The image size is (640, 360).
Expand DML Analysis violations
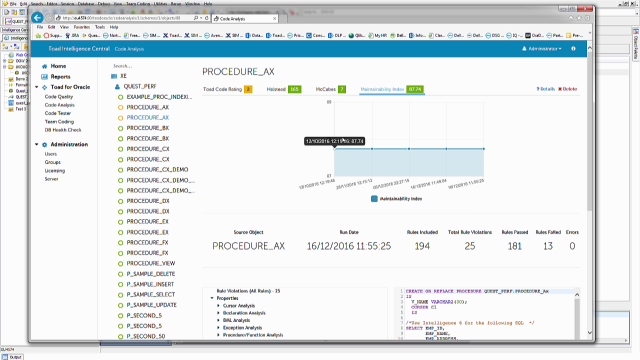(x=218, y=320)
